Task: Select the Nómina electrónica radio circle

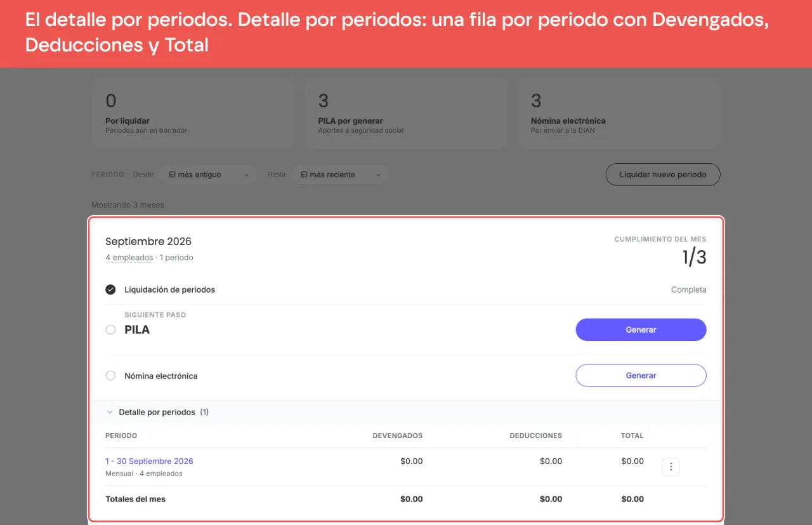Action: pyautogui.click(x=110, y=376)
